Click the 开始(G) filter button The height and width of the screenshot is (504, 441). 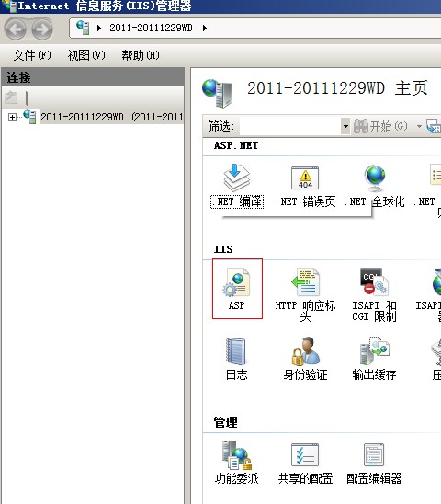[381, 126]
